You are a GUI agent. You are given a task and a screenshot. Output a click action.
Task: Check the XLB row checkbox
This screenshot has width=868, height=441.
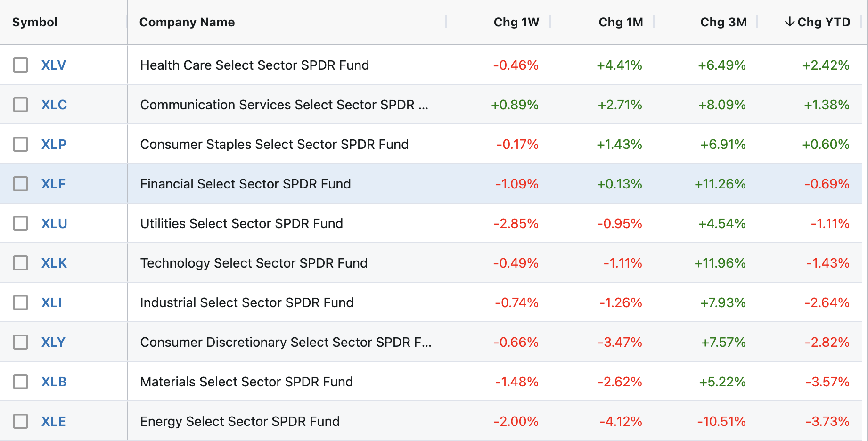click(20, 381)
